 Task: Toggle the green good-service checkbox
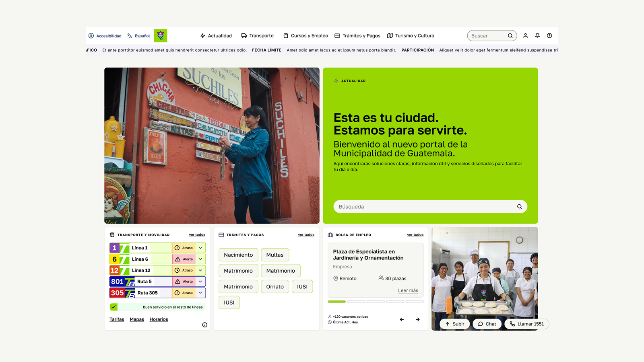coord(114,307)
